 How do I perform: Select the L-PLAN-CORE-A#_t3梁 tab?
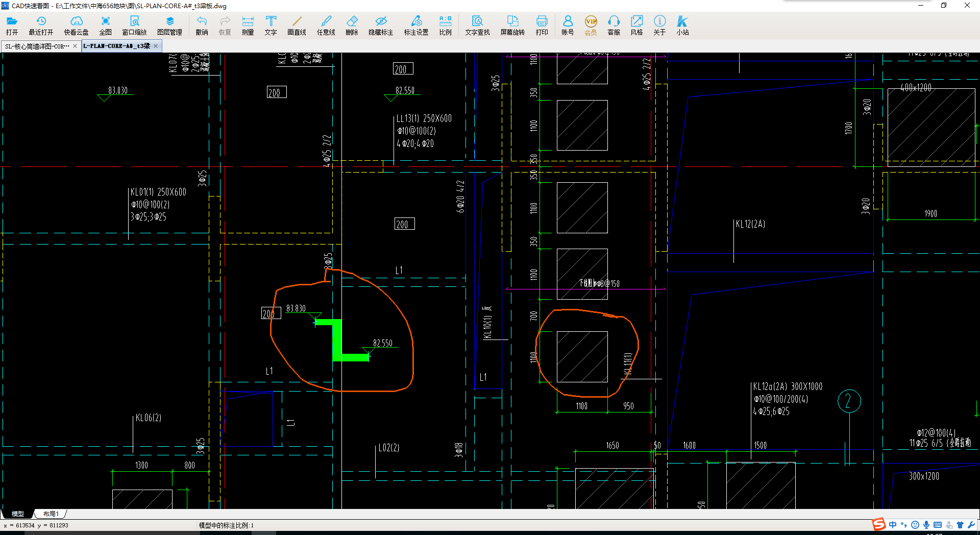click(116, 46)
